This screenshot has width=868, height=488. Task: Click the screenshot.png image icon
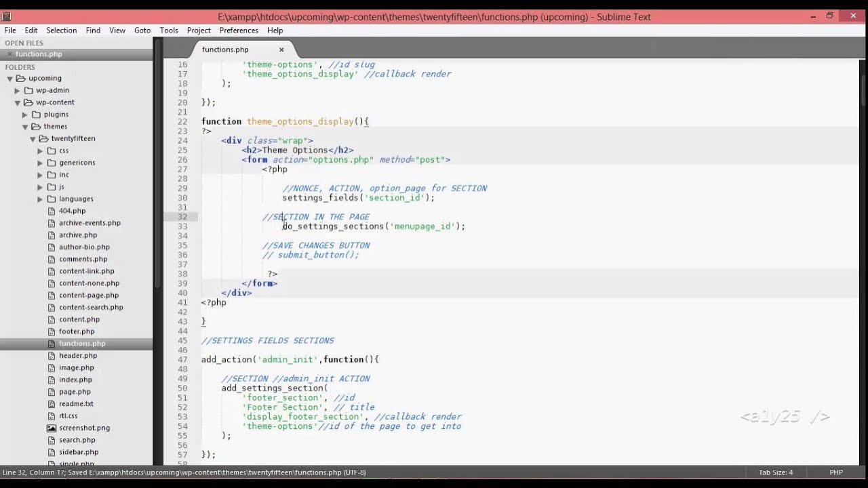pyautogui.click(x=52, y=428)
